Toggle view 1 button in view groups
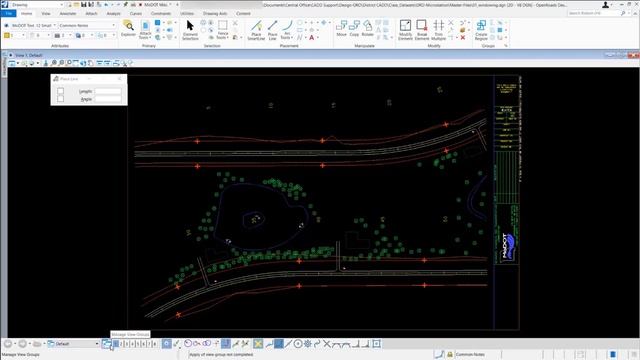Screen dimensions: 640x360 [116, 344]
